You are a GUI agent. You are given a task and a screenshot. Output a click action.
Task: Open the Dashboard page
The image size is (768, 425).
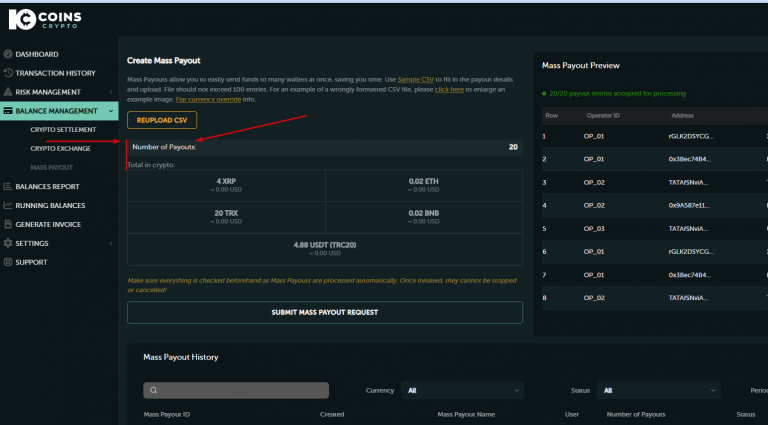37,54
